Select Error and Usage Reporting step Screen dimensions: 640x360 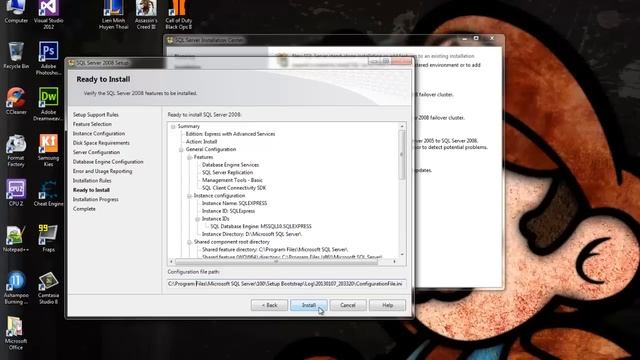pyautogui.click(x=102, y=171)
